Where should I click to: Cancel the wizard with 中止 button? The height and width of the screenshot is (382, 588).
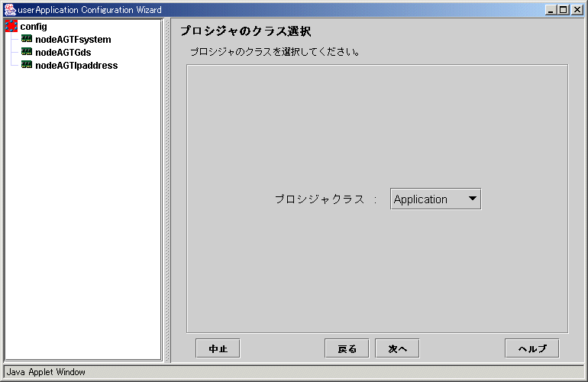218,348
